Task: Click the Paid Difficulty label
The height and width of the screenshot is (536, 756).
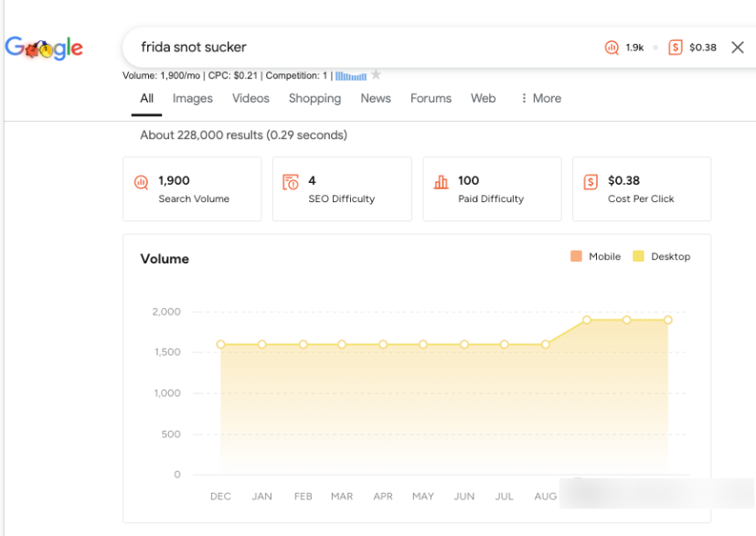Action: click(x=491, y=198)
